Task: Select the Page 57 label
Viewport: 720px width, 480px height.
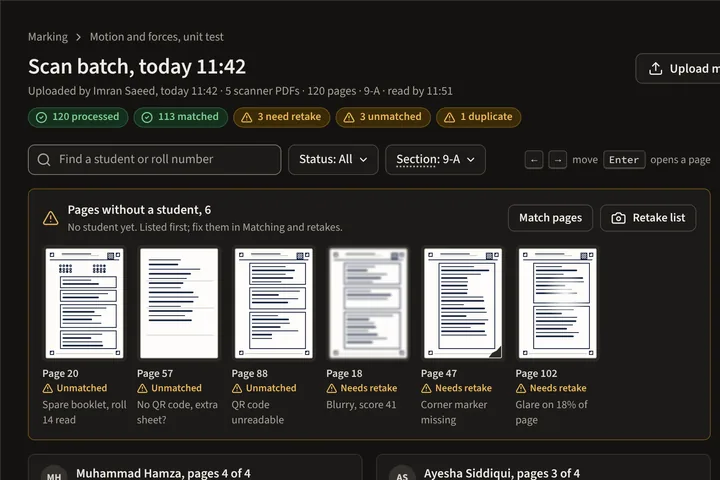Action: (155, 373)
